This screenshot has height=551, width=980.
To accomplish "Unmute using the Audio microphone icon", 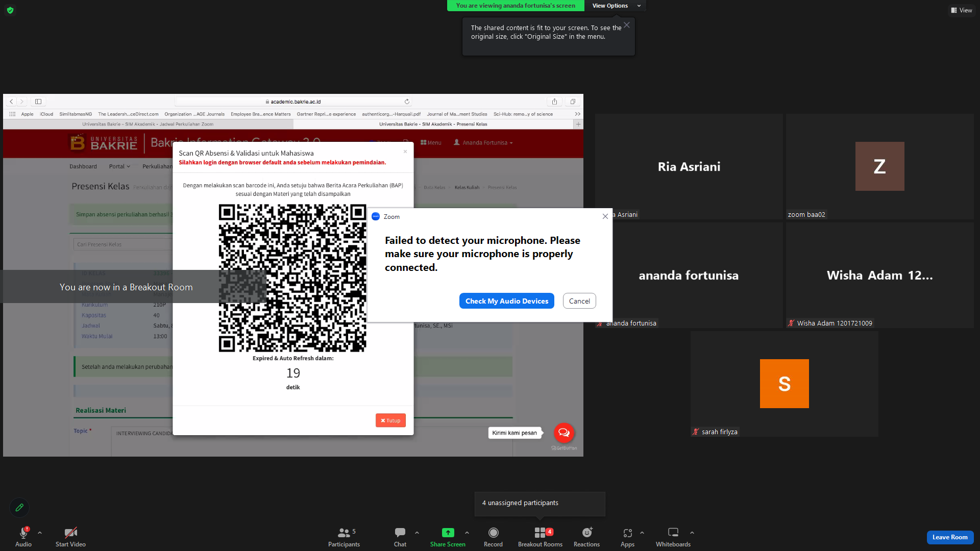I will [x=23, y=533].
